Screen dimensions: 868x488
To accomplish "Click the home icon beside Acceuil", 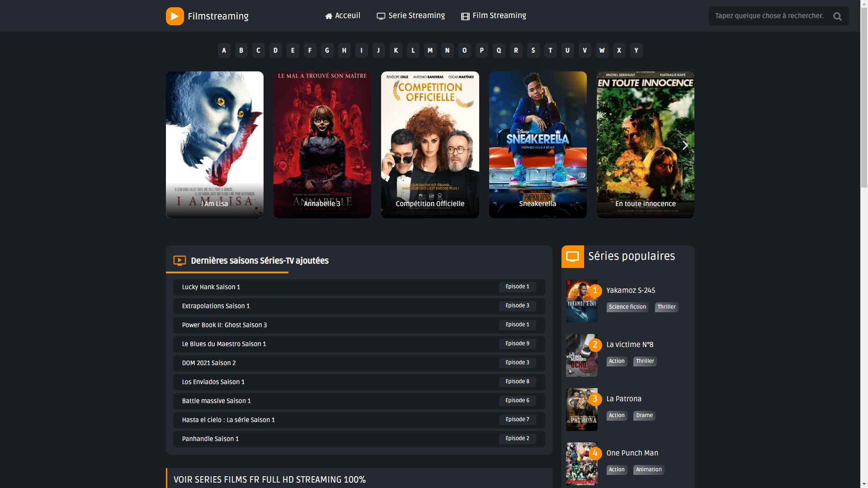I will pos(329,16).
